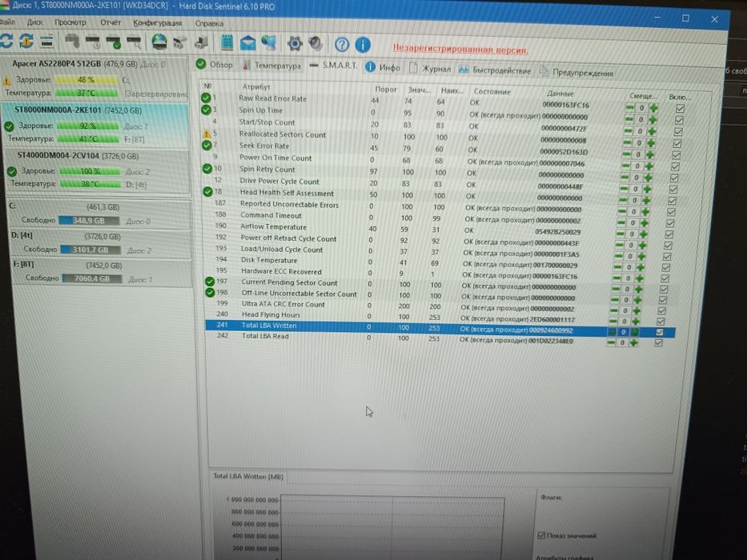Image resolution: width=747 pixels, height=560 pixels.
Task: Switch to the Журнал tab
Action: pyautogui.click(x=430, y=69)
